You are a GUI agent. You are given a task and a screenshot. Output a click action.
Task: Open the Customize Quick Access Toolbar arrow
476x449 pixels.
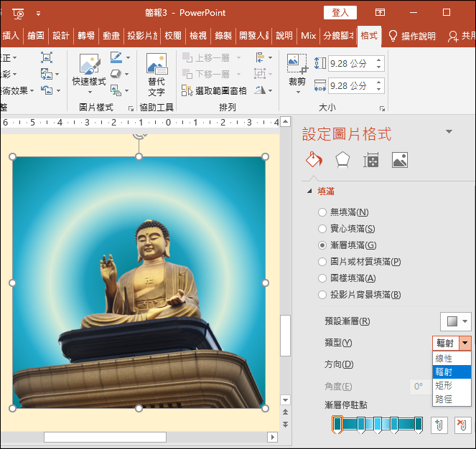pyautogui.click(x=38, y=14)
